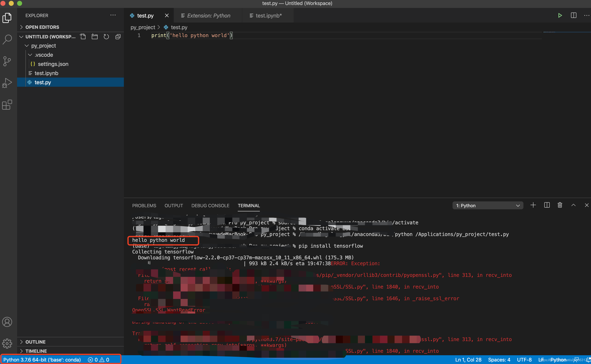This screenshot has width=591, height=364.
Task: Expand the OPEN EDITORS section
Action: (x=42, y=27)
